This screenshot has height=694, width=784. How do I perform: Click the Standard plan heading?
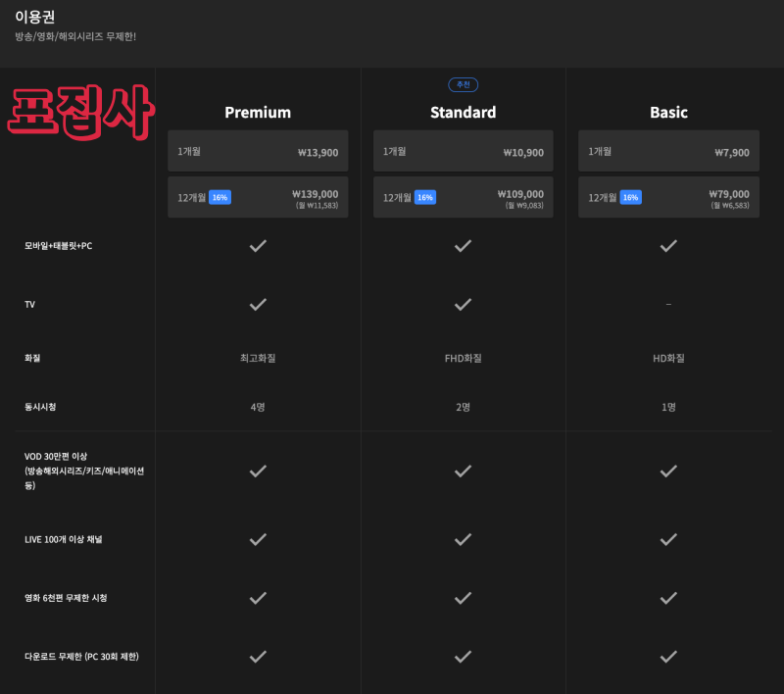[x=463, y=113]
